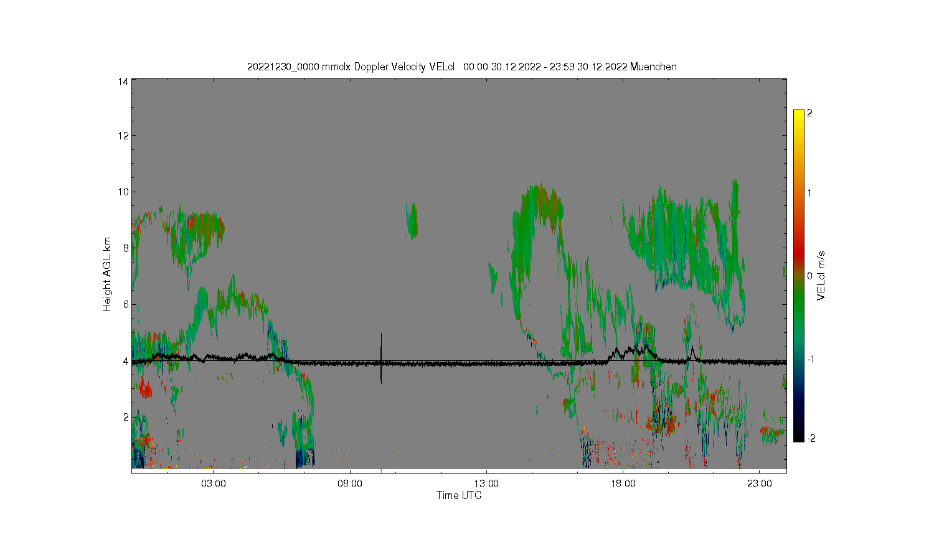
Task: Click the height tick label 8
Action: 126,248
